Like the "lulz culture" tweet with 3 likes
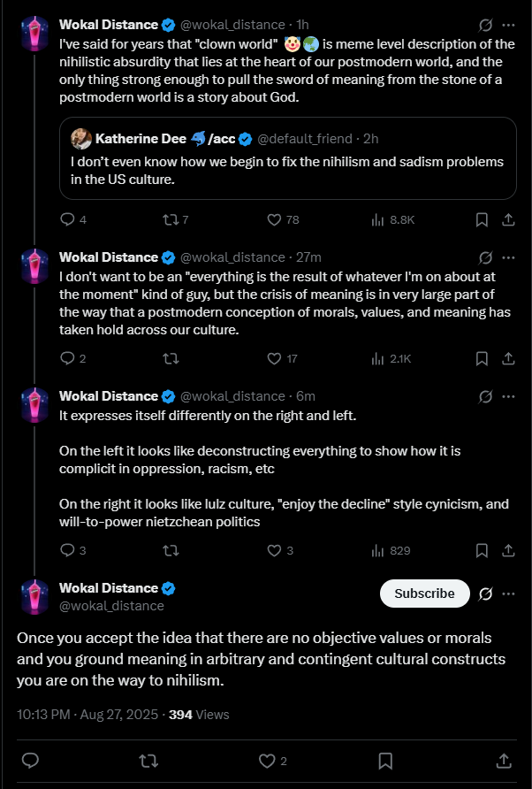 274,550
